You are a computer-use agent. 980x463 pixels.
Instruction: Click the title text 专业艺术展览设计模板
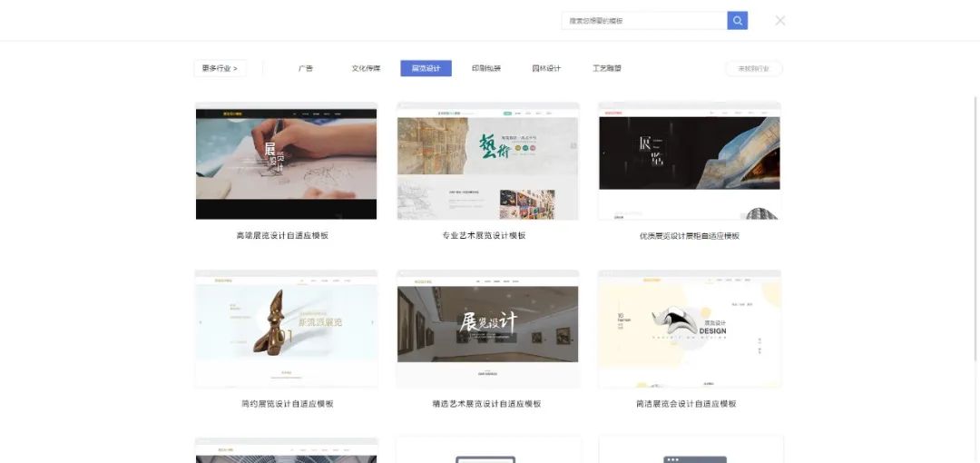[x=484, y=236]
